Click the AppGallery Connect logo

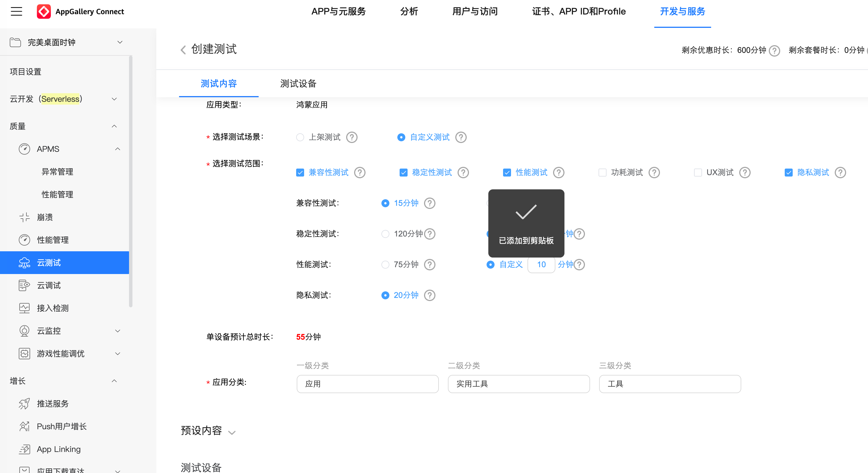(x=44, y=11)
